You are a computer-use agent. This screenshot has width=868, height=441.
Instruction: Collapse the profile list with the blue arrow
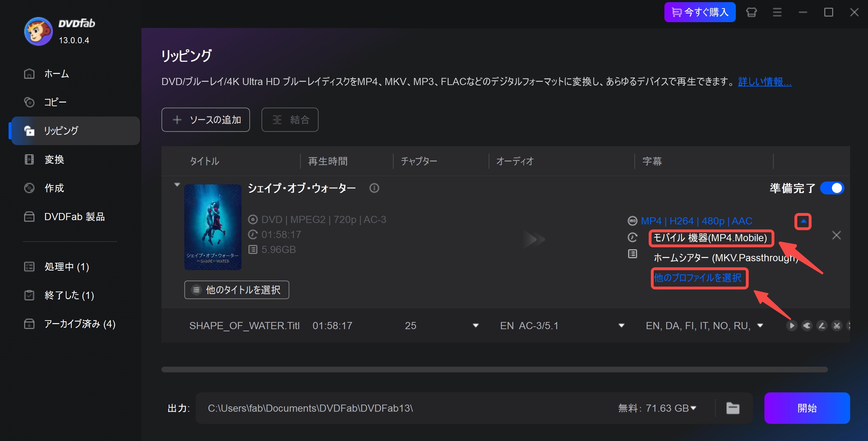click(x=803, y=222)
